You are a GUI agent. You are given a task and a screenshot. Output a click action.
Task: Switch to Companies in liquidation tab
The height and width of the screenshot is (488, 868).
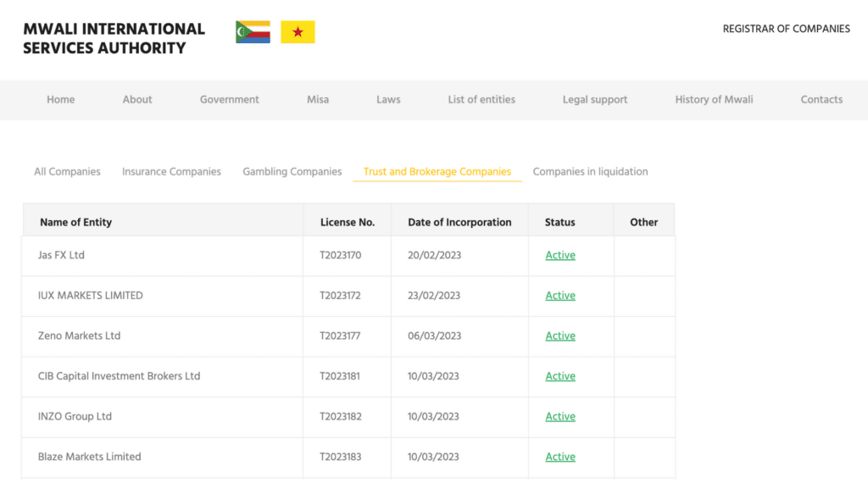click(590, 171)
